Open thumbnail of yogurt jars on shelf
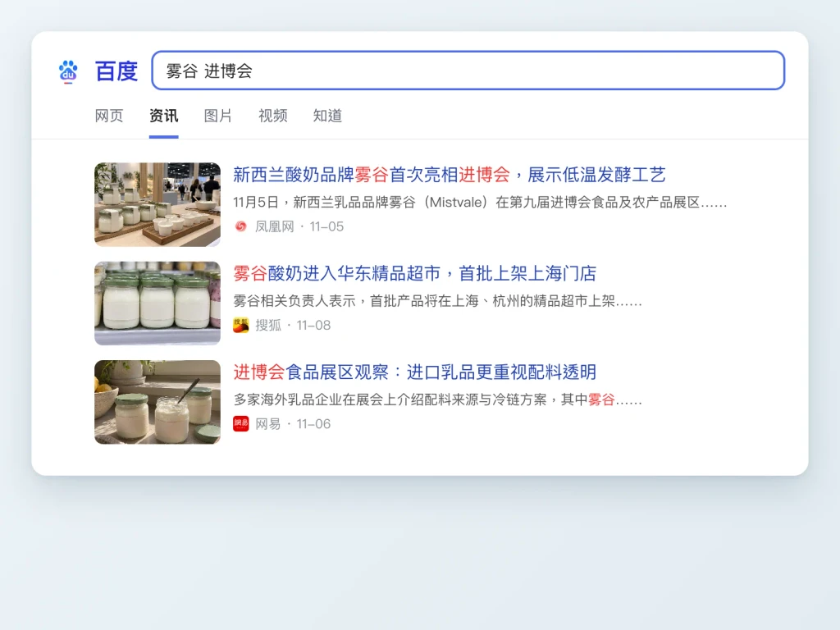This screenshot has width=840, height=630. [157, 304]
